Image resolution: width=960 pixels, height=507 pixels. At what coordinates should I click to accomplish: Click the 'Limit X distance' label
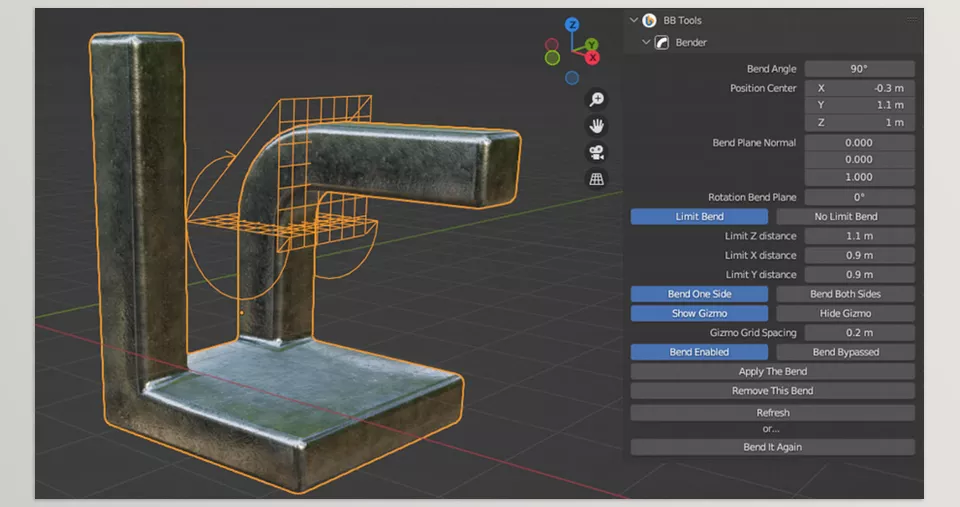(x=760, y=255)
